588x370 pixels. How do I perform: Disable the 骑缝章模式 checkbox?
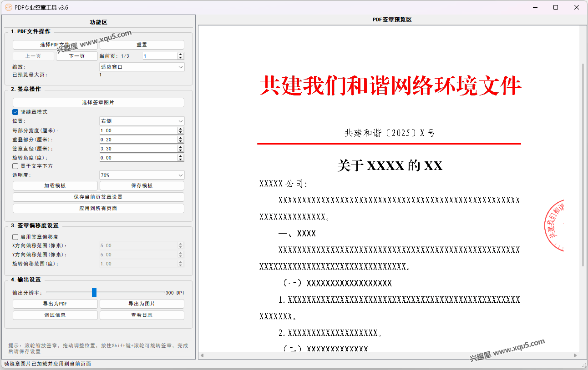(x=15, y=112)
